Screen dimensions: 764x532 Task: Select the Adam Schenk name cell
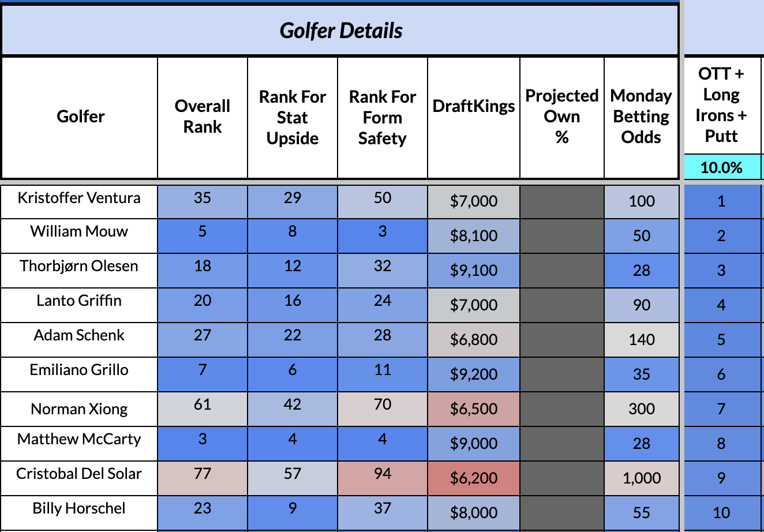[x=79, y=335]
